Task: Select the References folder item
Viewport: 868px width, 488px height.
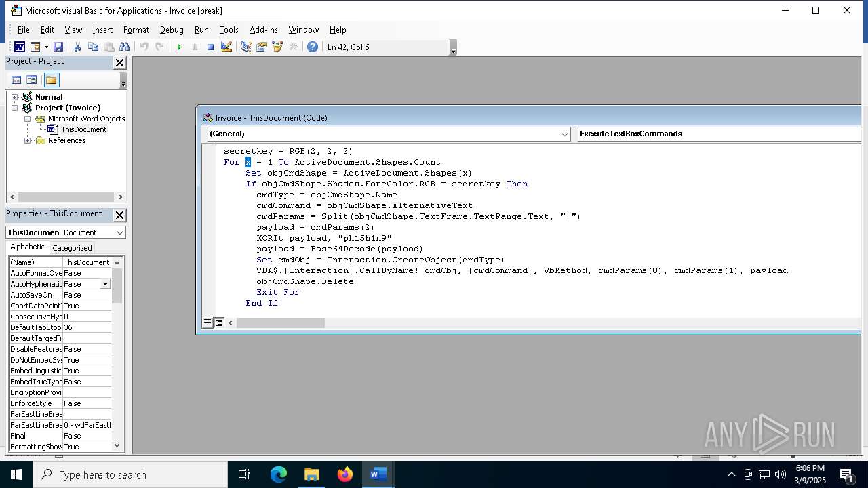Action: pos(66,140)
